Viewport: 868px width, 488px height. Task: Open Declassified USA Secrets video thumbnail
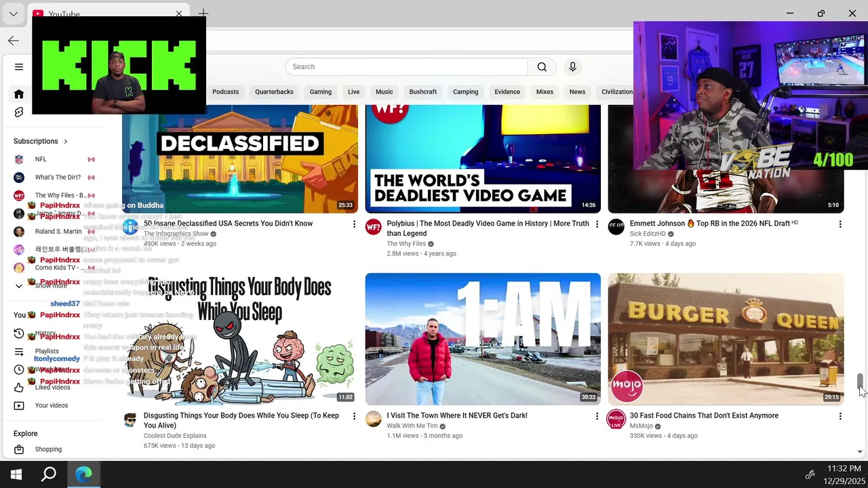tap(240, 159)
